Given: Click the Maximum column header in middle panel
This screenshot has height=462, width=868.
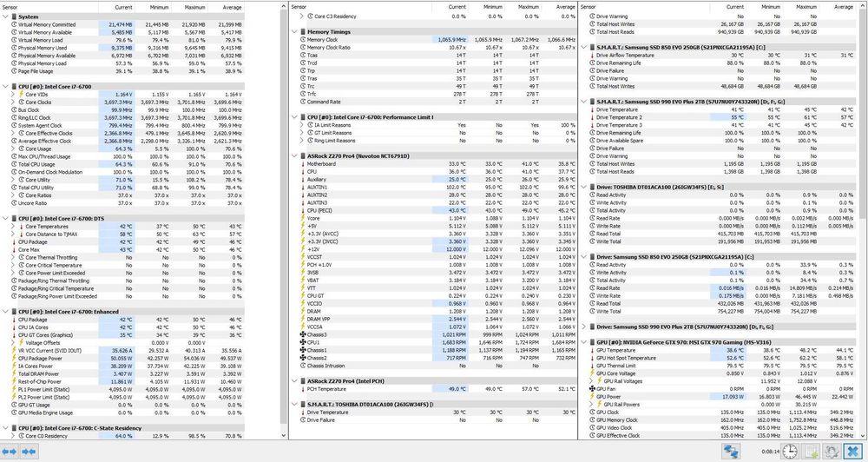Looking at the screenshot, I should [x=522, y=7].
